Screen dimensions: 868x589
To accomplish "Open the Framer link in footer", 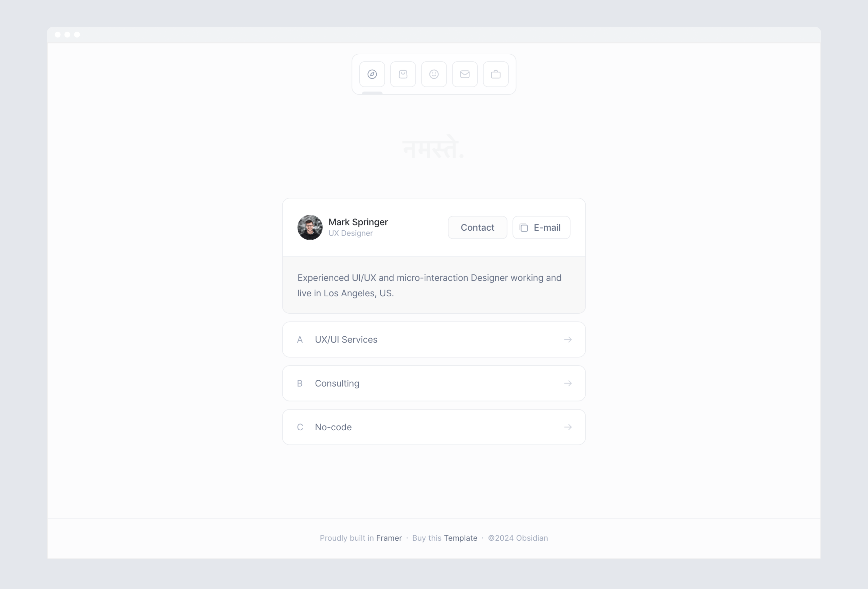I will click(x=389, y=538).
